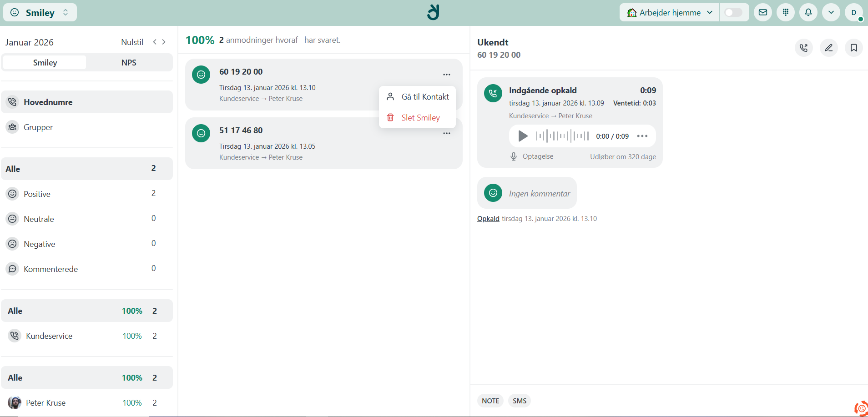
Task: Click the NOTE button
Action: 490,401
